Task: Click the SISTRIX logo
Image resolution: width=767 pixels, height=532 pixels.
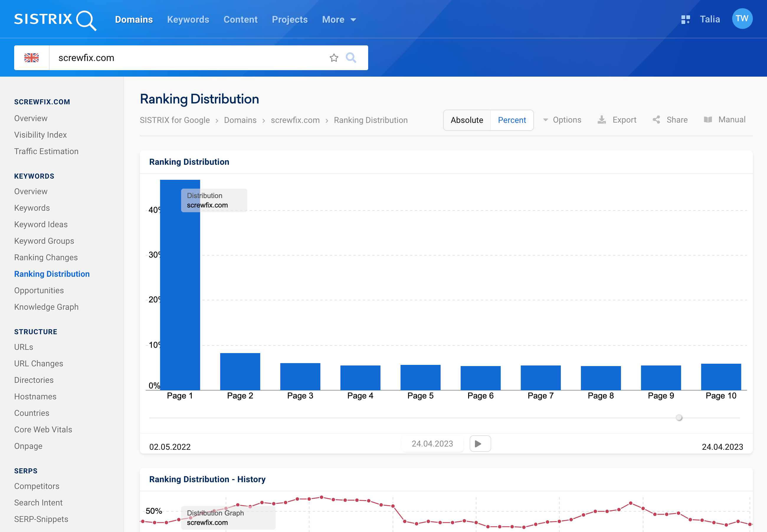Action: click(55, 20)
